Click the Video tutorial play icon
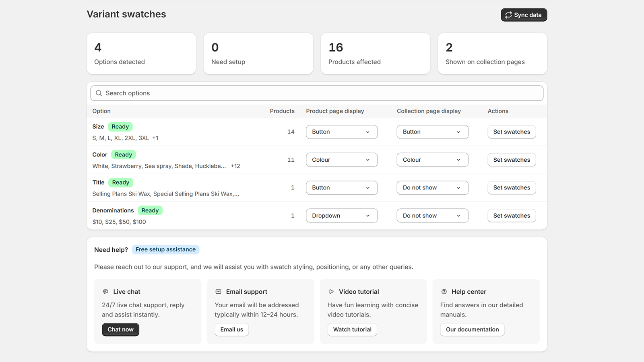The width and height of the screenshot is (644, 362). (331, 292)
